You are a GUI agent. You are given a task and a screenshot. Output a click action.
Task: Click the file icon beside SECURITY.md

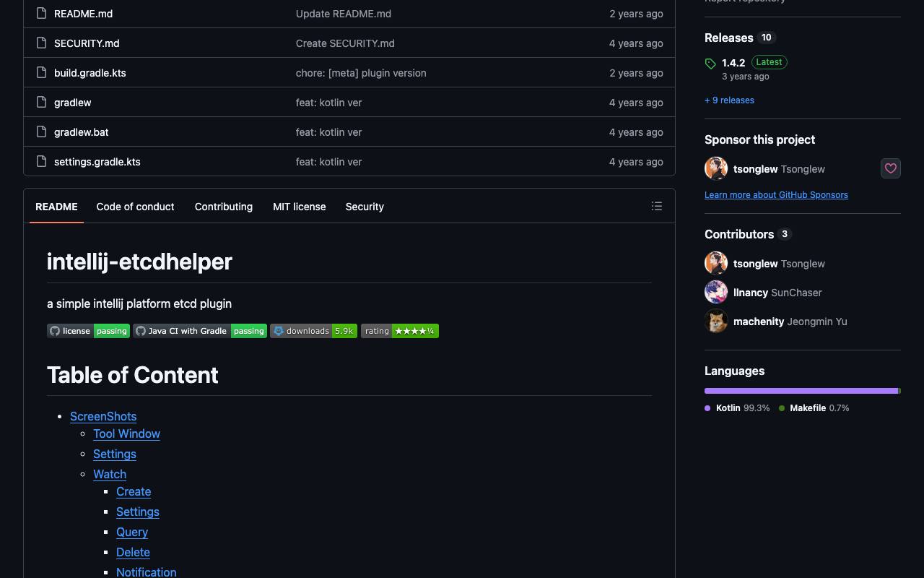coord(42,43)
